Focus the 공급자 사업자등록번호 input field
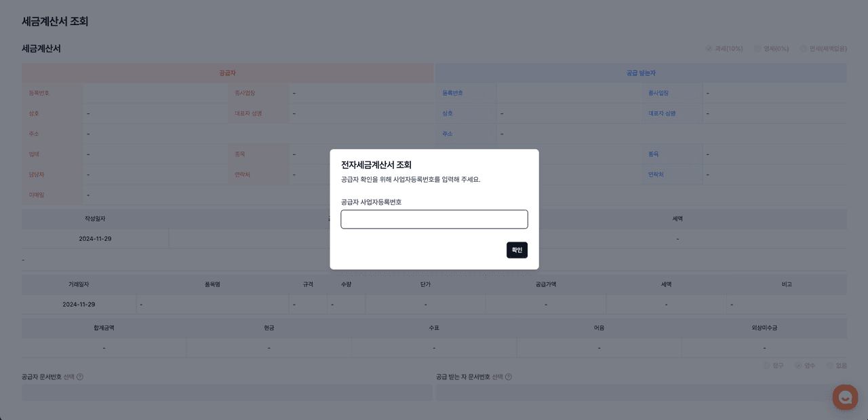The image size is (868, 420). point(434,219)
